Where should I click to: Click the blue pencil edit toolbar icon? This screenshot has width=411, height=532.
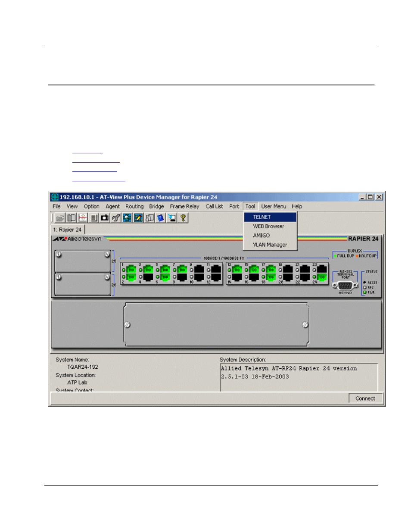(138, 218)
